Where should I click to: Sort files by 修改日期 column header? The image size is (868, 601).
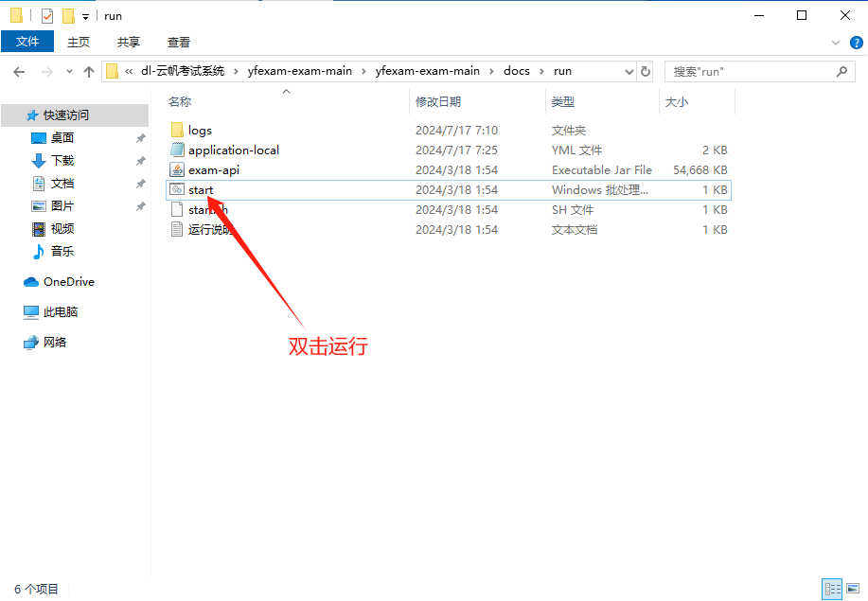438,101
